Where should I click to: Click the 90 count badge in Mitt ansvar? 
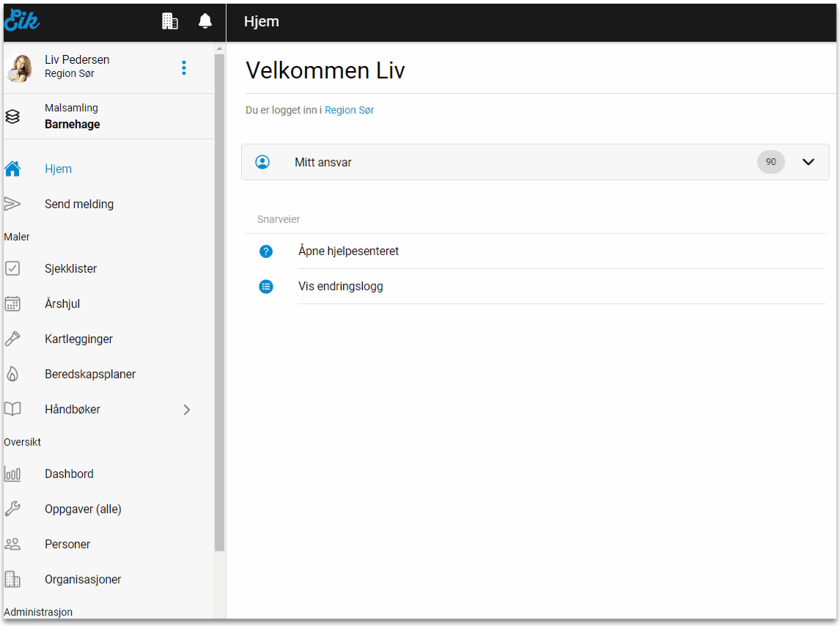coord(770,162)
